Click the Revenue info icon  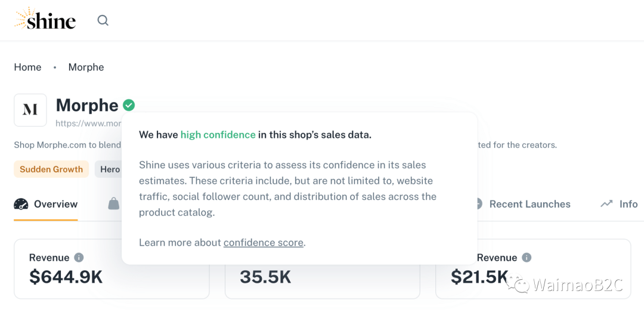click(x=79, y=257)
